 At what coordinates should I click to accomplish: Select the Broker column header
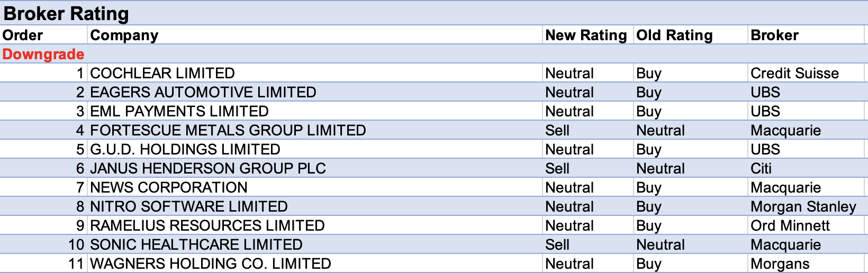774,35
